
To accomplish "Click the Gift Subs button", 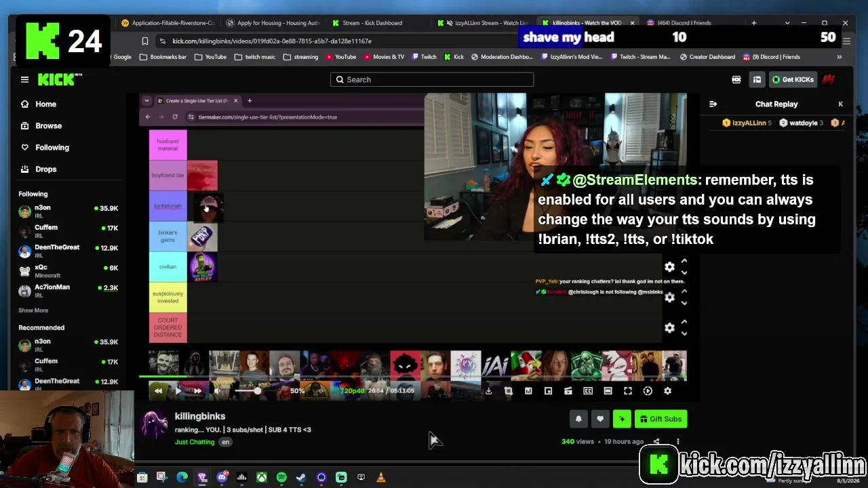I will (660, 419).
